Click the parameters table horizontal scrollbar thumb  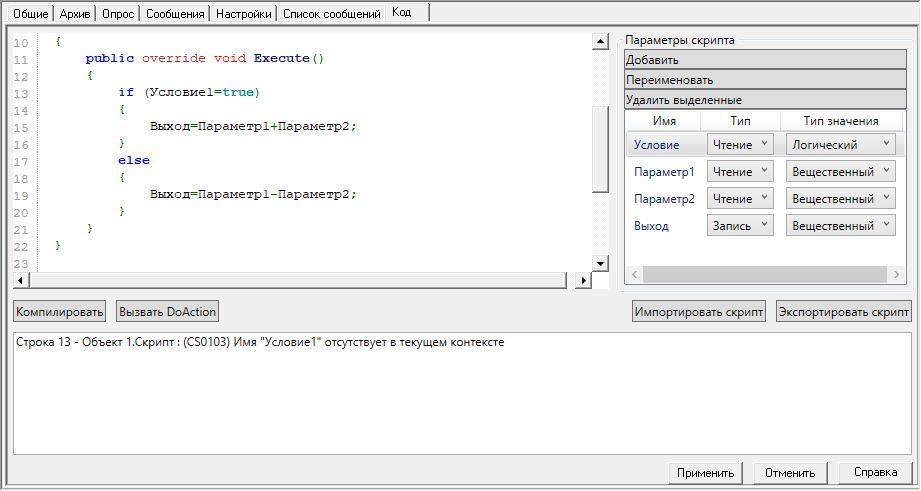tap(765, 274)
